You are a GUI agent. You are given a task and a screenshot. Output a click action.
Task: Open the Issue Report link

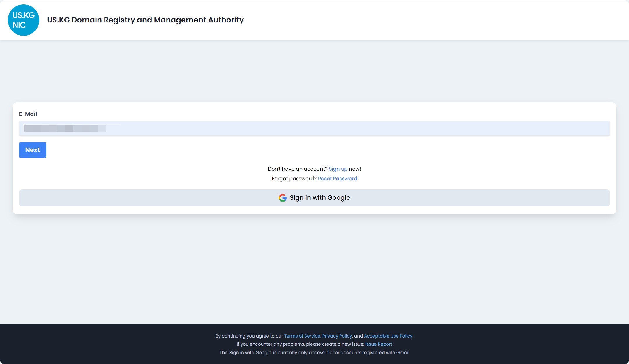click(379, 344)
